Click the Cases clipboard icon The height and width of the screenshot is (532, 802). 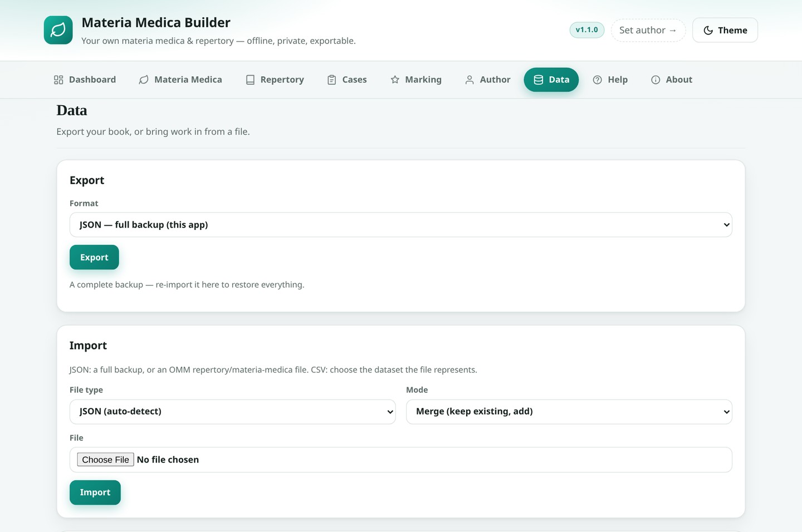coord(332,80)
